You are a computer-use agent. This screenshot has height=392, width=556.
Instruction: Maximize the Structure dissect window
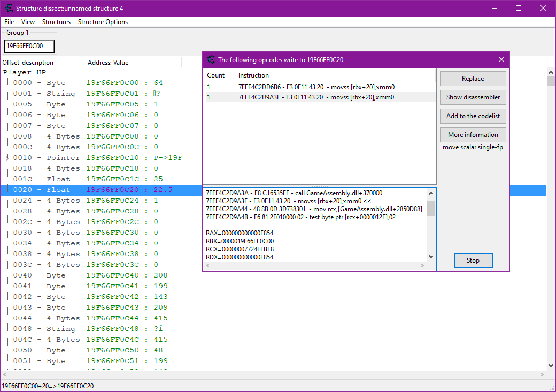tap(518, 8)
